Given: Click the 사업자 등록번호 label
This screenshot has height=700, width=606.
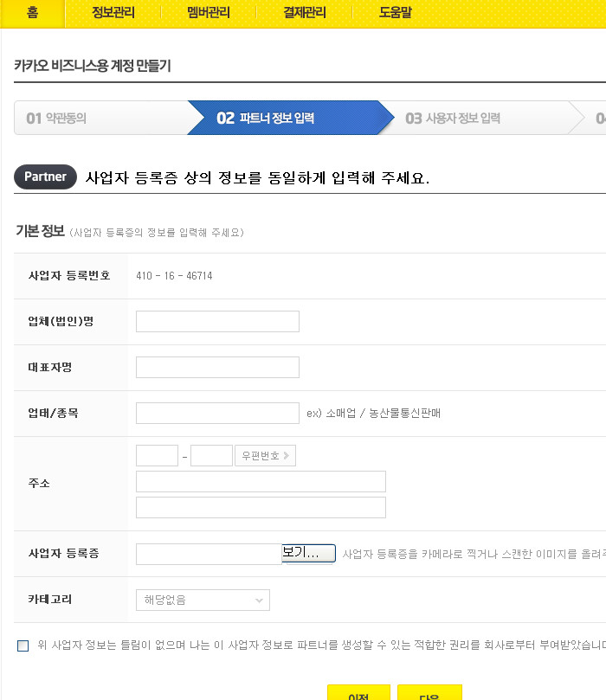Looking at the screenshot, I should click(69, 275).
